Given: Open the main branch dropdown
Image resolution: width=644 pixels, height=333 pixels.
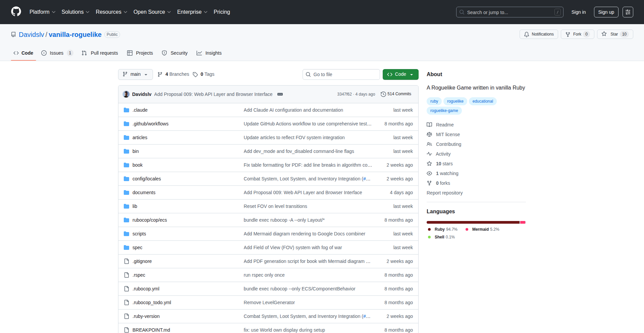Looking at the screenshot, I should click(135, 74).
